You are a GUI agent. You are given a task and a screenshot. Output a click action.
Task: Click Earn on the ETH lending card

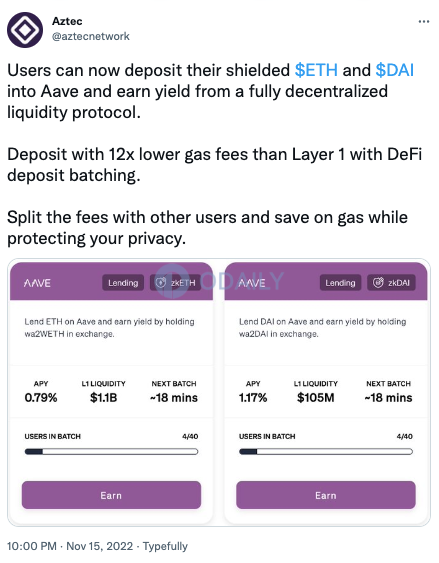[111, 495]
